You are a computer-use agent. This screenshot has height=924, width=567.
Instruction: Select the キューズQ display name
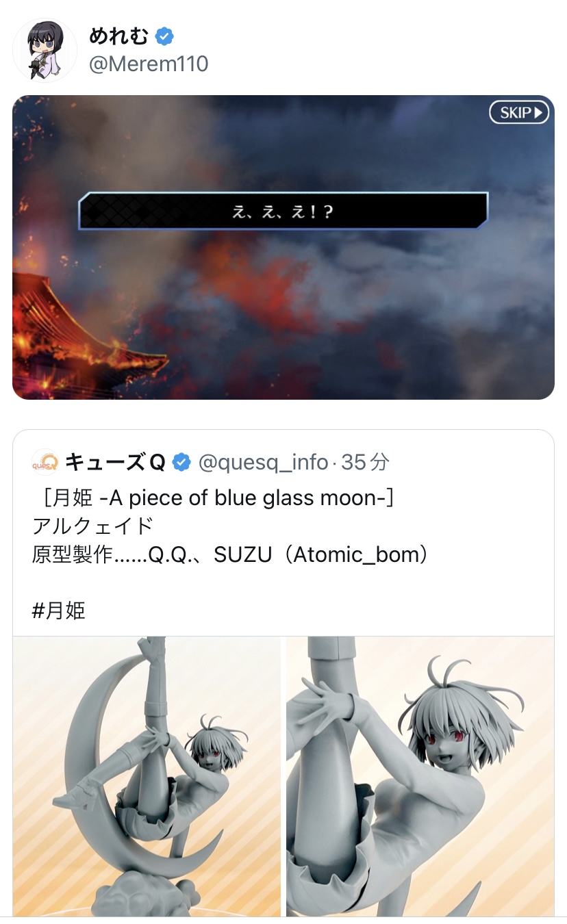click(115, 463)
